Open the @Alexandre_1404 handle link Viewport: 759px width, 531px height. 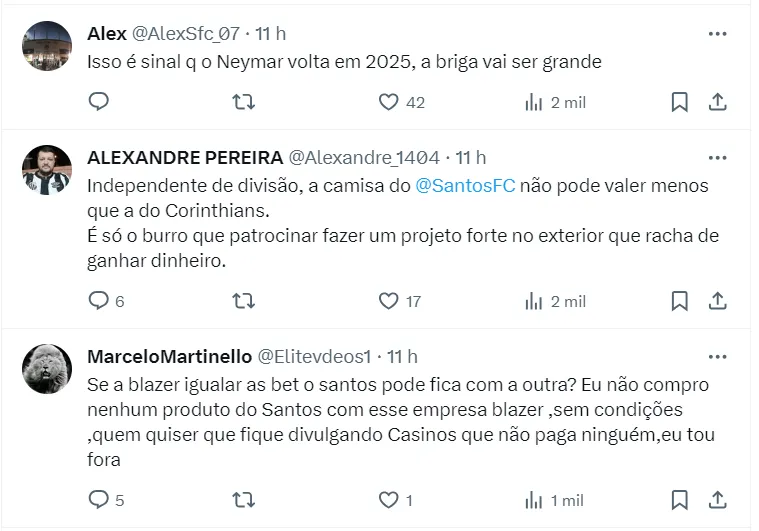click(365, 157)
